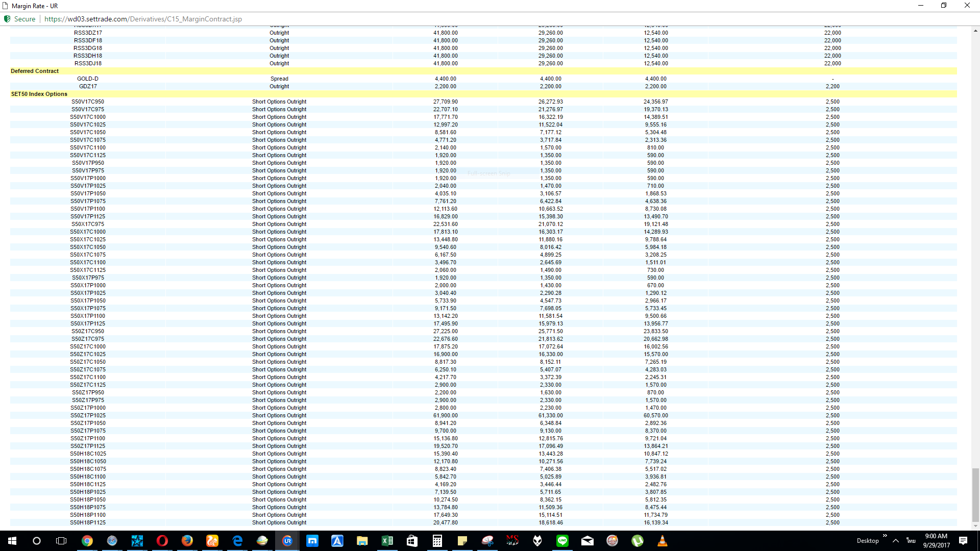Switch the Thai input language indicator
This screenshot has height=551, width=980.
tap(911, 541)
